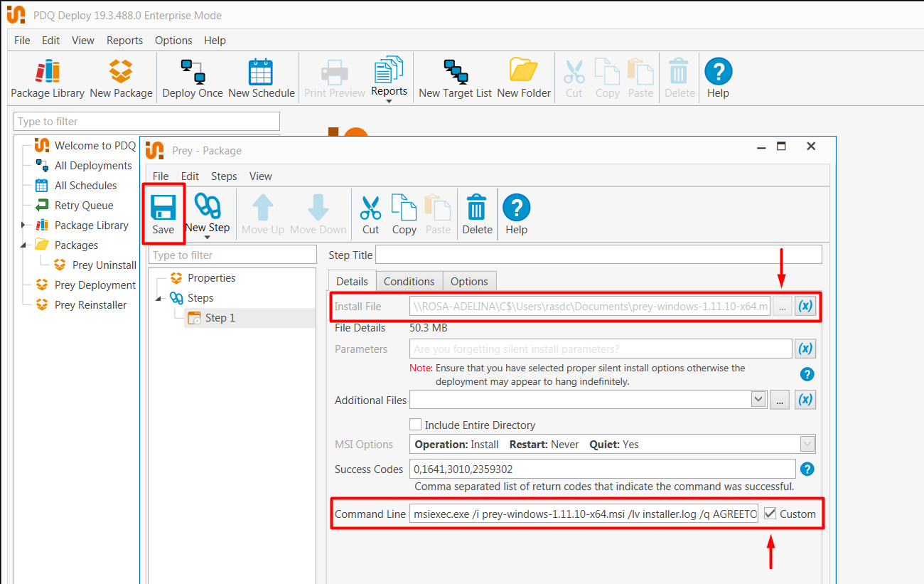Open Help in the main toolbar
924x584 pixels.
718,79
